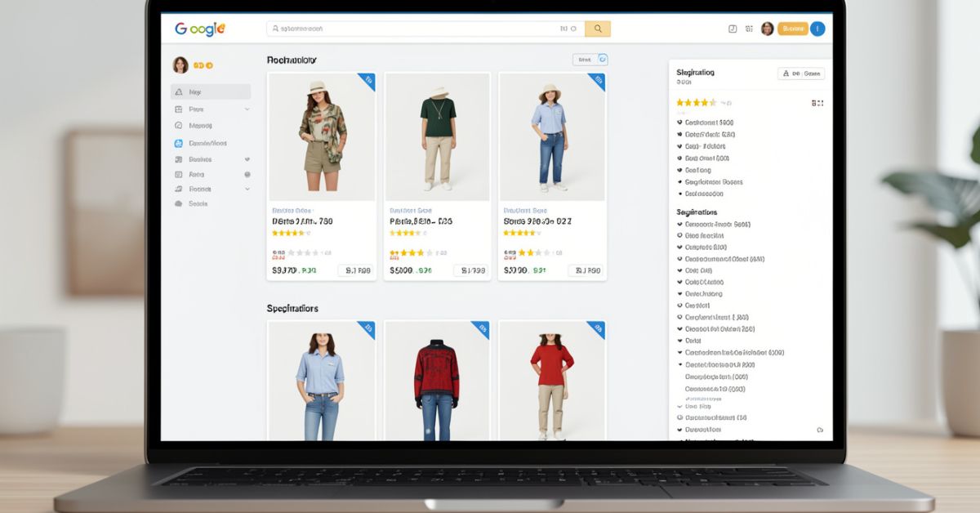Expand the chevron on the music note sidebar row

[247, 189]
